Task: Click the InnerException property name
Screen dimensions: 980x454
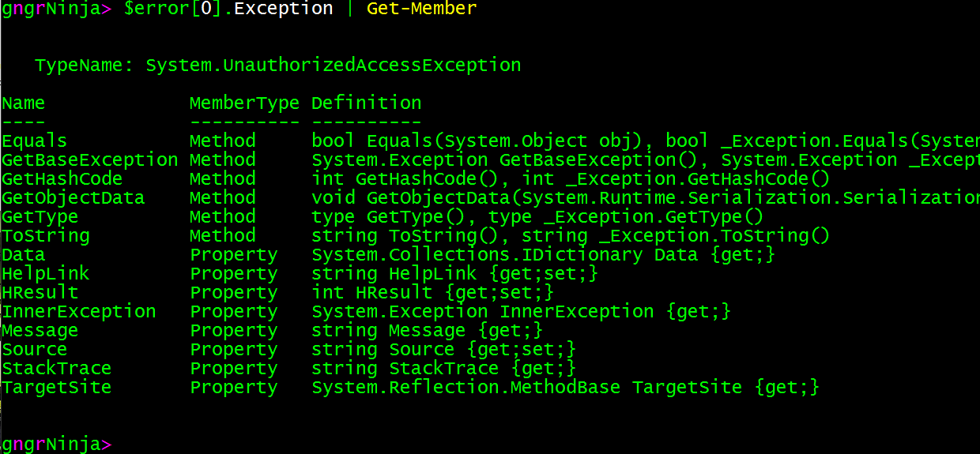Action: click(x=78, y=312)
